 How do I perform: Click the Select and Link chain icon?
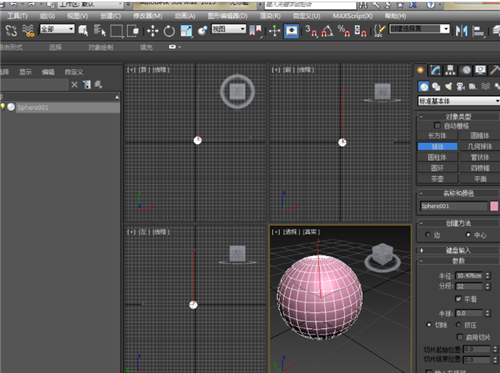coord(11,31)
